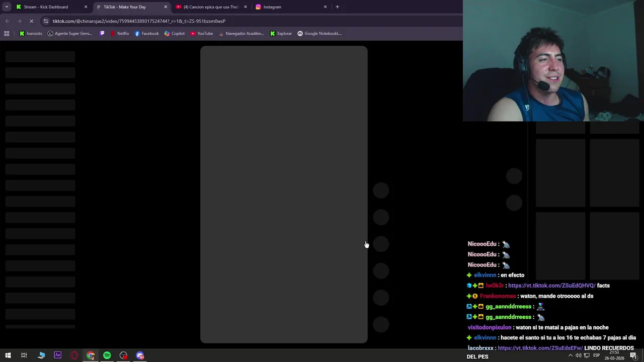Open the Google NotebookLM bookmark
Image resolution: width=644 pixels, height=362 pixels.
(319, 34)
